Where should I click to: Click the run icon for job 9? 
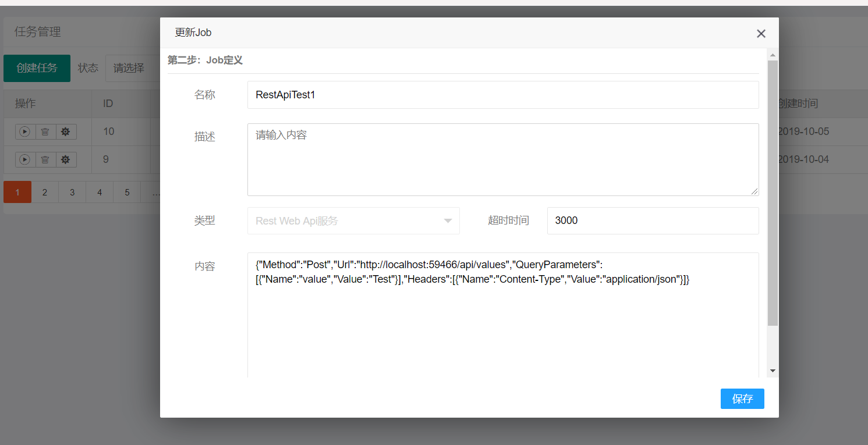24,159
